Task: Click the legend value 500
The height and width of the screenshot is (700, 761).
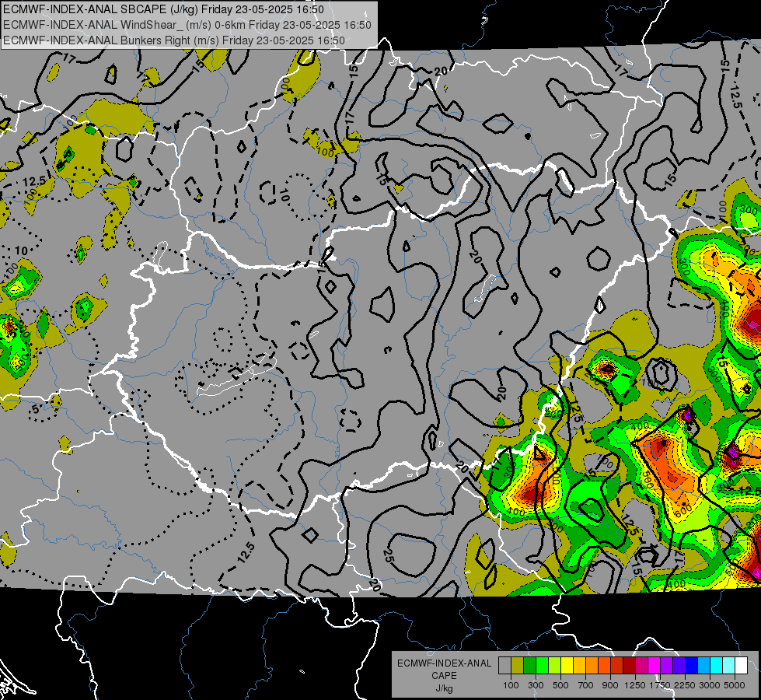Action: click(x=560, y=685)
